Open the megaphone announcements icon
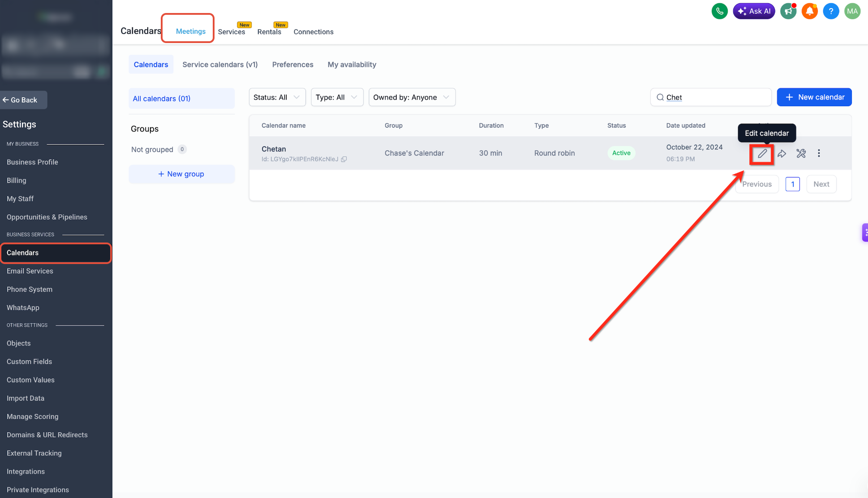This screenshot has width=868, height=498. tap(788, 11)
